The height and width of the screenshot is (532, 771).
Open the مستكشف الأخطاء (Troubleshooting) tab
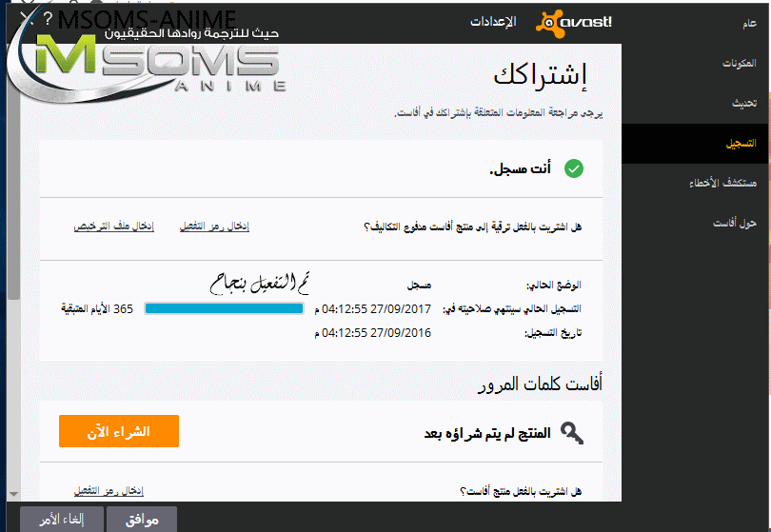coord(734,183)
